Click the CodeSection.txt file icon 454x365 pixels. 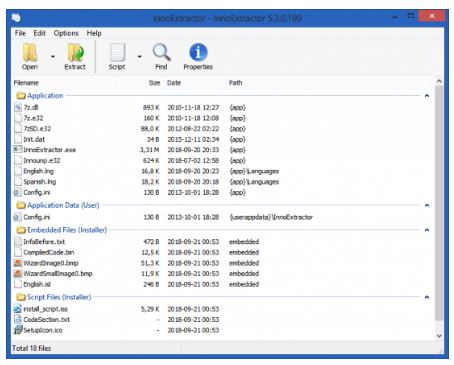pyautogui.click(x=18, y=319)
